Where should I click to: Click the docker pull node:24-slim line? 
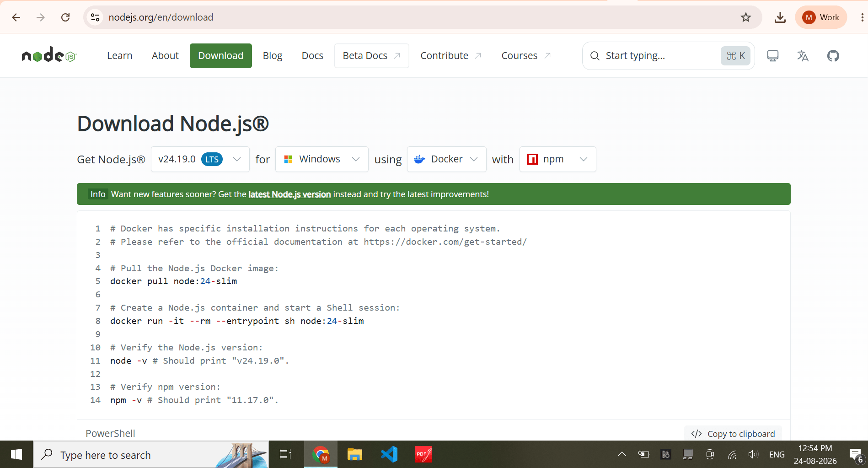pyautogui.click(x=174, y=281)
